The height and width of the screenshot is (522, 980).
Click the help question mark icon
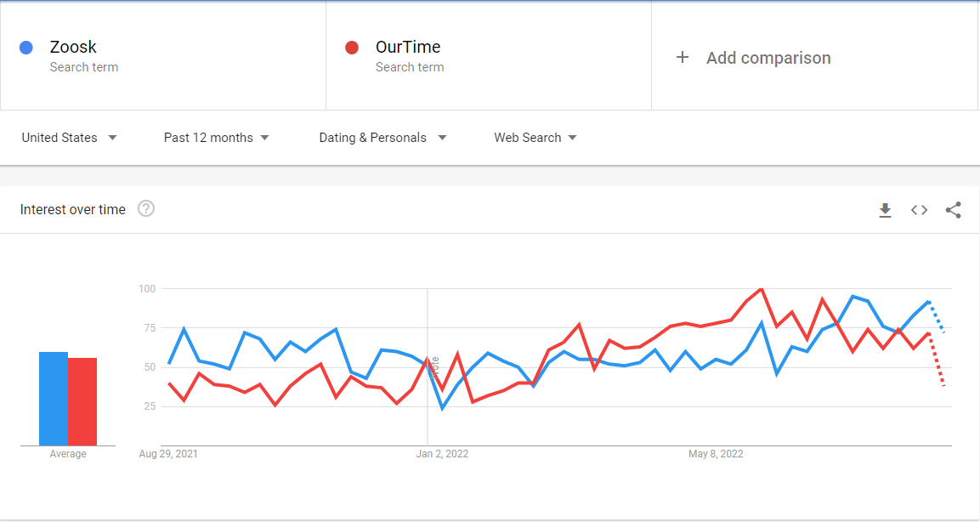tap(146, 209)
